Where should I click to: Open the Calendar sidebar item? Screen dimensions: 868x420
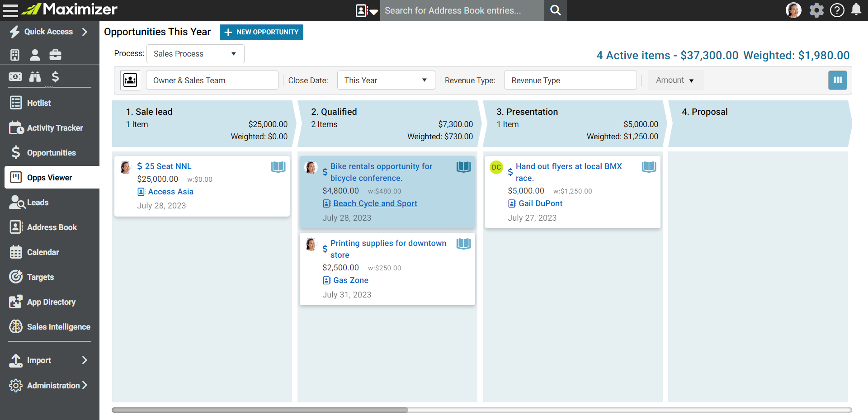click(50, 252)
